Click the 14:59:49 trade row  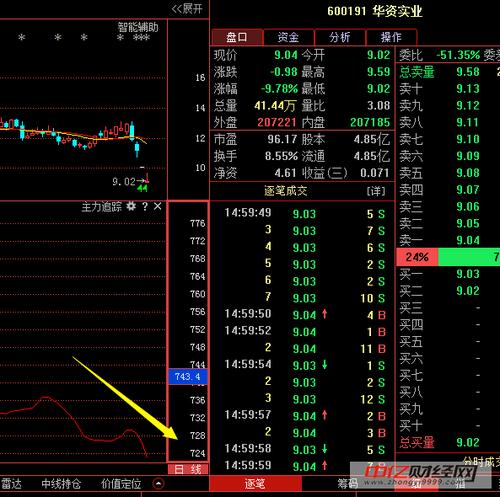point(303,213)
